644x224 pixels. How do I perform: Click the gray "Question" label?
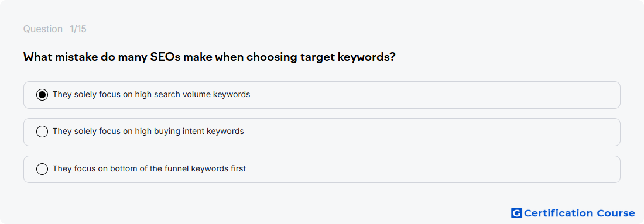43,29
